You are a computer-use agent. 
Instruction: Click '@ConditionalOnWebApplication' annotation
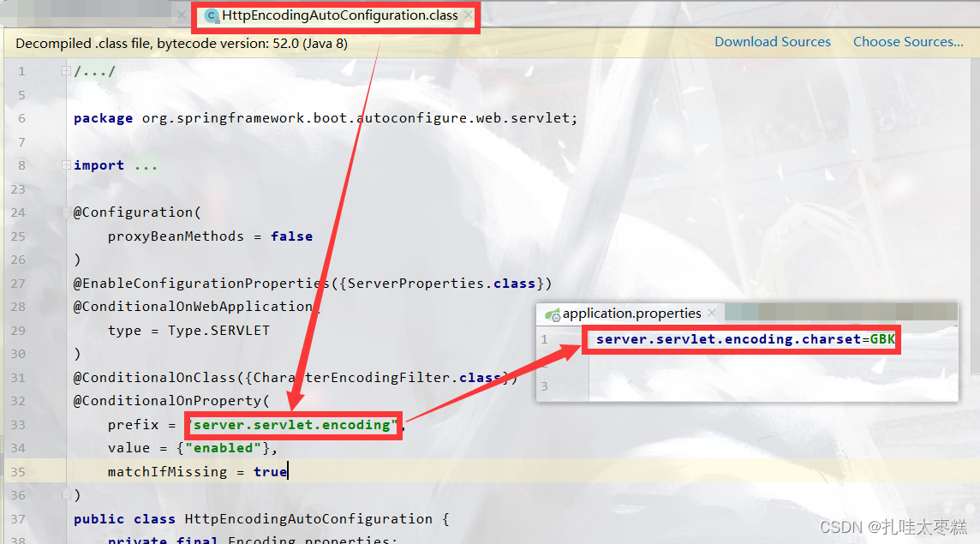[x=193, y=307]
